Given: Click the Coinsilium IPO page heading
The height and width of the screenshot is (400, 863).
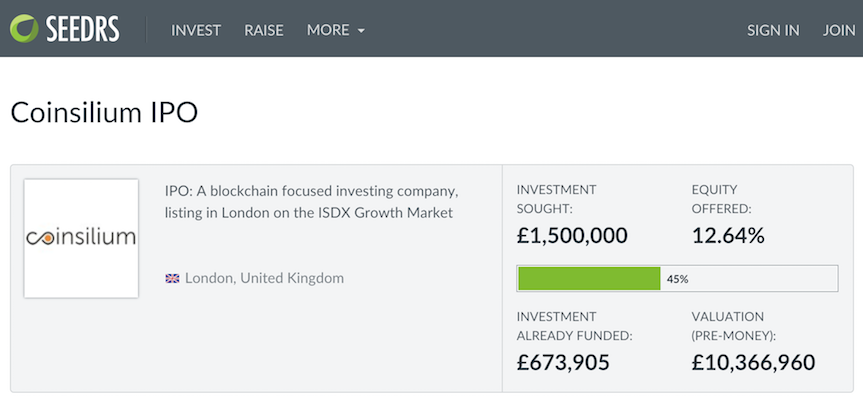Looking at the screenshot, I should click(x=104, y=112).
